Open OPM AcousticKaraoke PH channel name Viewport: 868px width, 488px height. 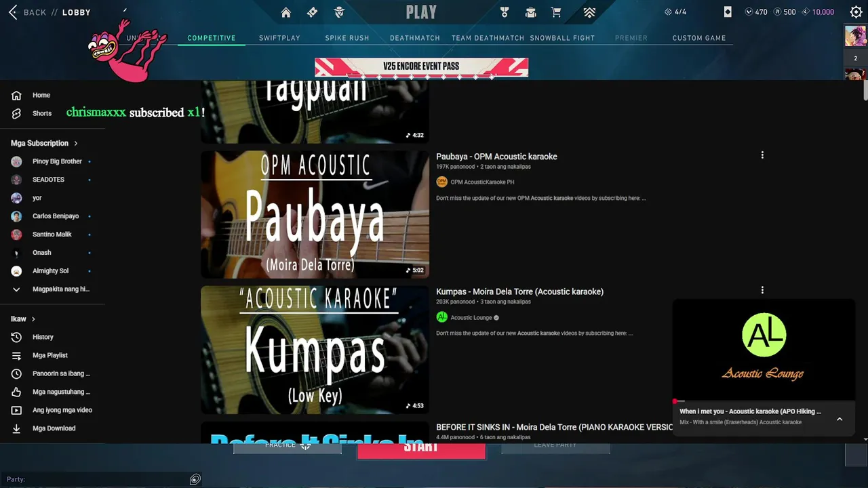pos(483,182)
